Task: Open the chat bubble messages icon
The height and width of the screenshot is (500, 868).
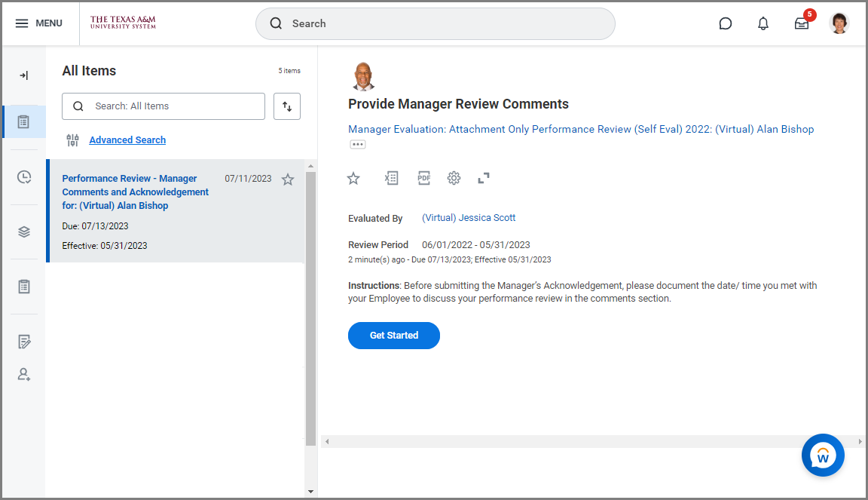Action: pyautogui.click(x=726, y=23)
